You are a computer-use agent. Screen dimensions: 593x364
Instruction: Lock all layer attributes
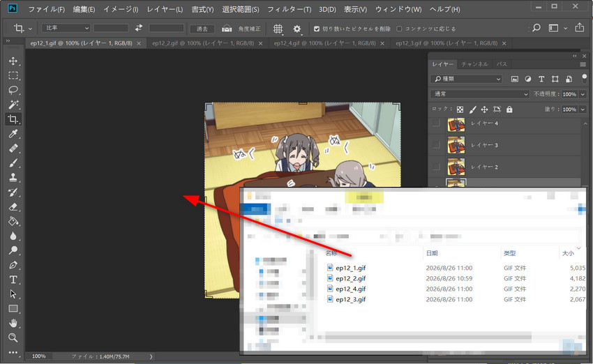(509, 109)
